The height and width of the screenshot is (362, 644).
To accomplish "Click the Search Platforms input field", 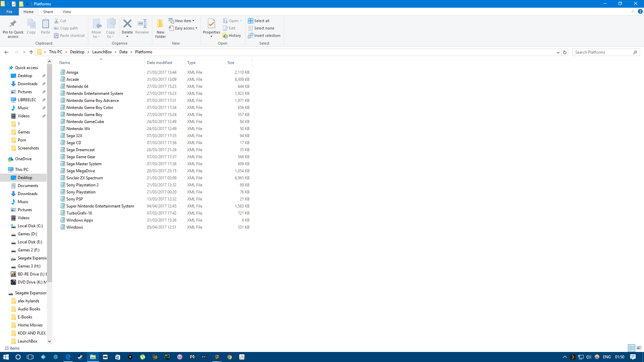I will point(602,52).
